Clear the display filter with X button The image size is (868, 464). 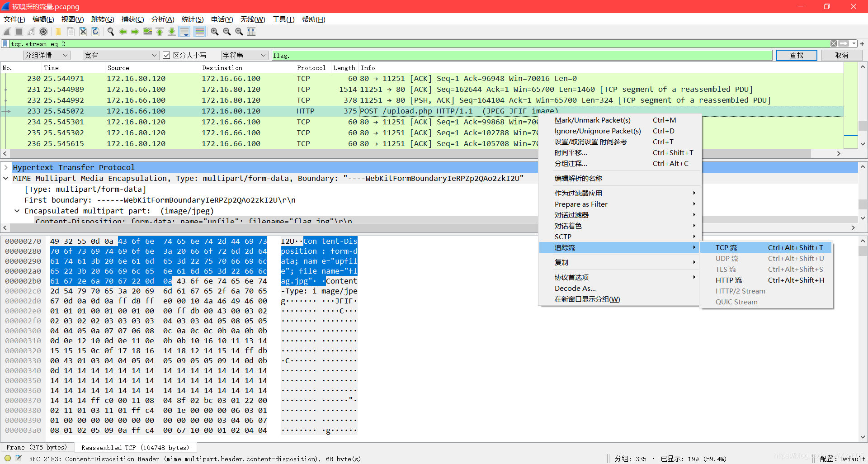[834, 44]
